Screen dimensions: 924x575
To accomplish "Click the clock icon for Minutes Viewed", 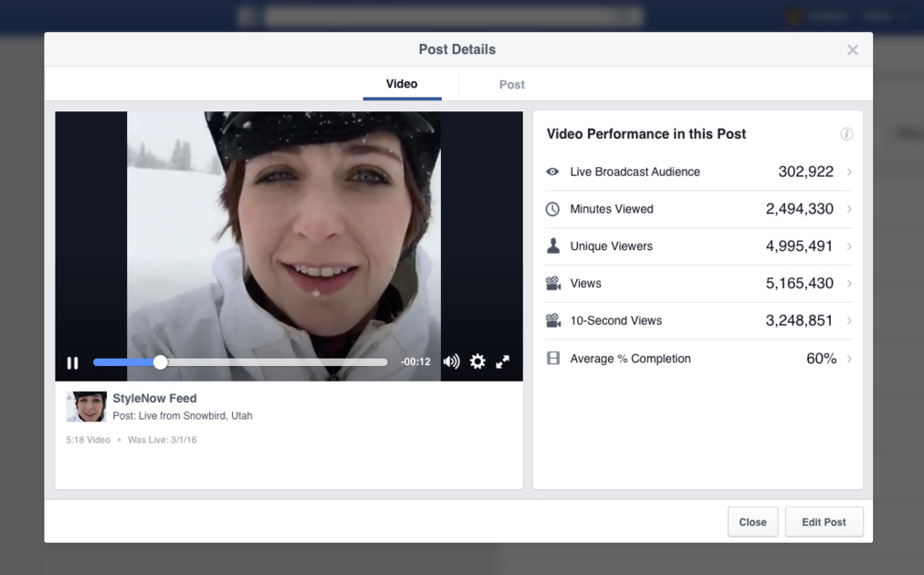I will [552, 209].
